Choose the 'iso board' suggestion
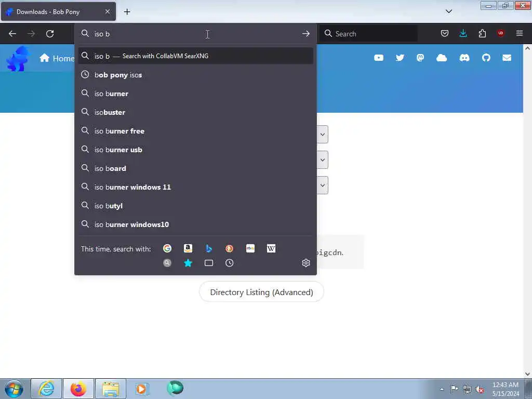This screenshot has height=399, width=532. tap(195, 168)
